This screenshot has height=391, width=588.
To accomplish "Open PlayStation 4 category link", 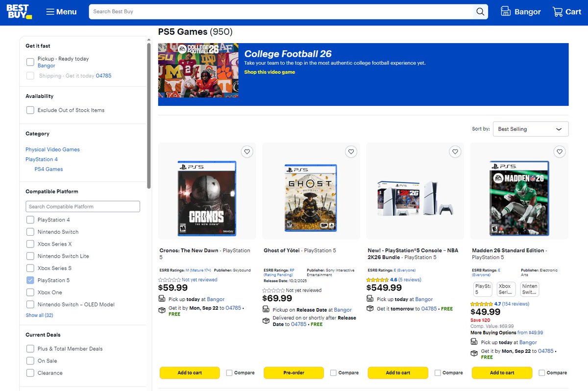I will coord(42,159).
